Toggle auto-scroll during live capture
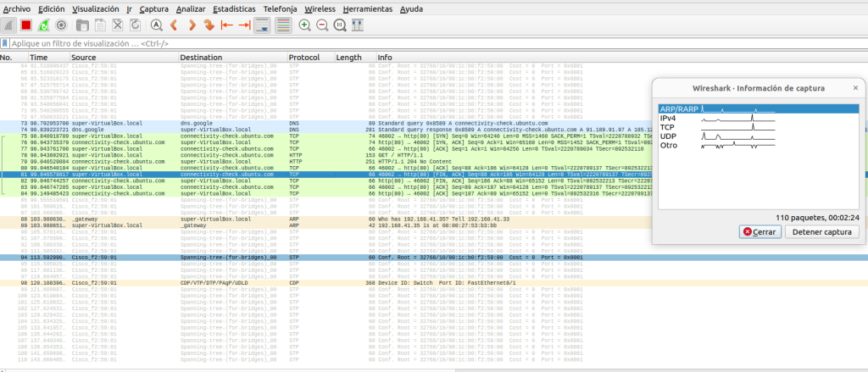This screenshot has height=372, width=868. (263, 25)
